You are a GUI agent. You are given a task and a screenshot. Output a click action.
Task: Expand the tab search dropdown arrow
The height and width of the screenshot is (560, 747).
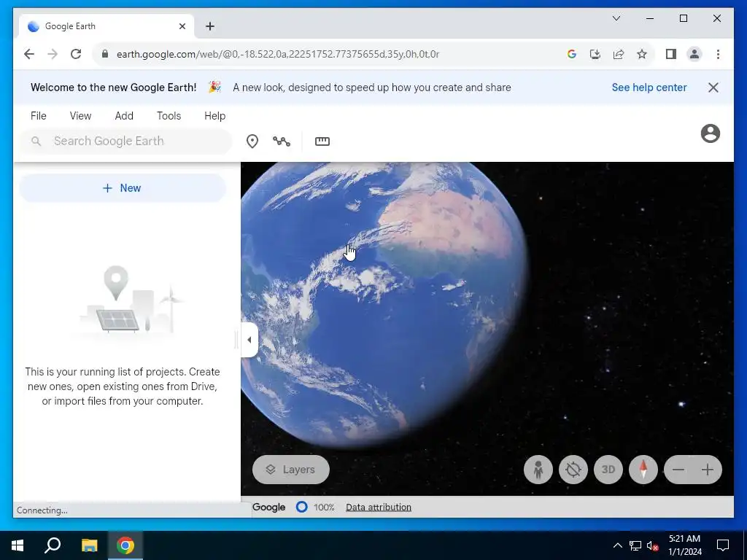616,18
